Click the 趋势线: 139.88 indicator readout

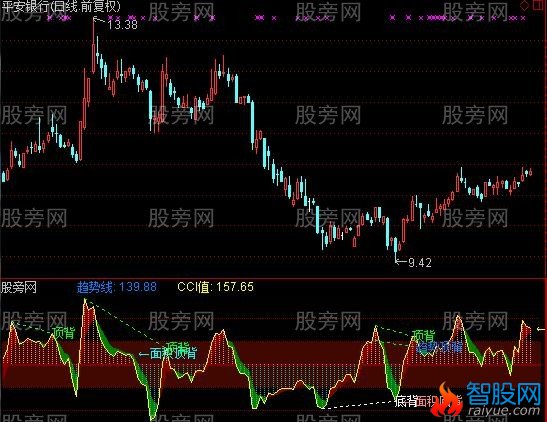[x=117, y=287]
